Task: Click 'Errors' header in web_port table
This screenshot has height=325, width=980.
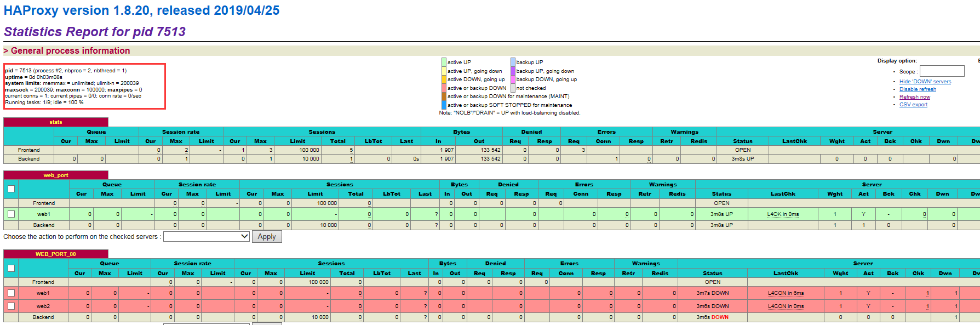Action: (584, 185)
